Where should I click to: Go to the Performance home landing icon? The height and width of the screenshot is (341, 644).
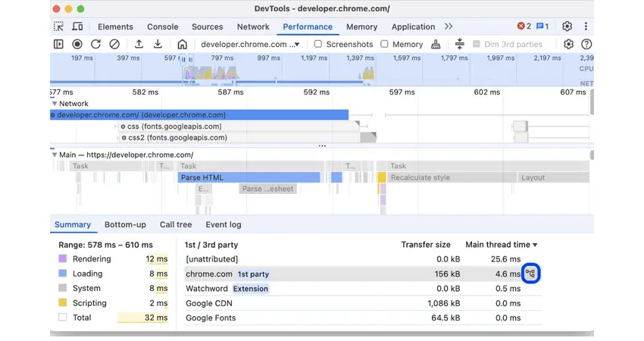183,44
